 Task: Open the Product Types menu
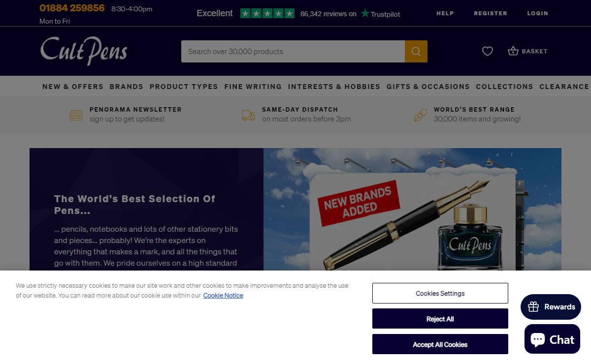184,87
